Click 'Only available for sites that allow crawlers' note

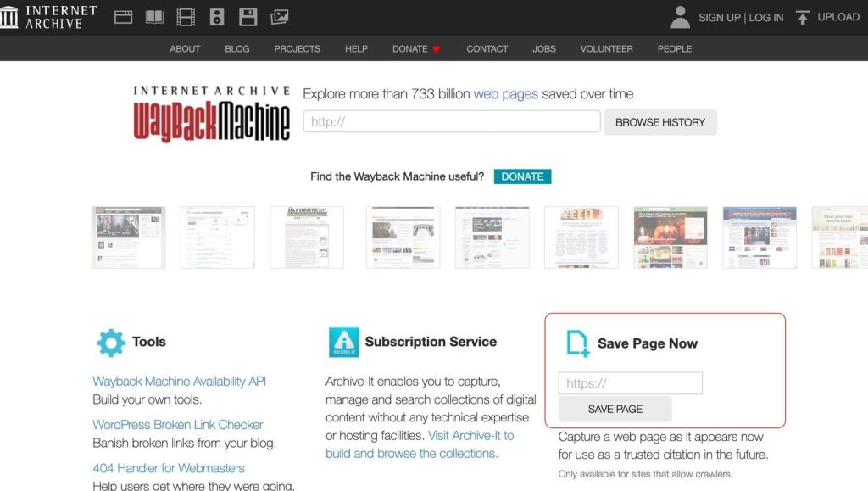(645, 474)
